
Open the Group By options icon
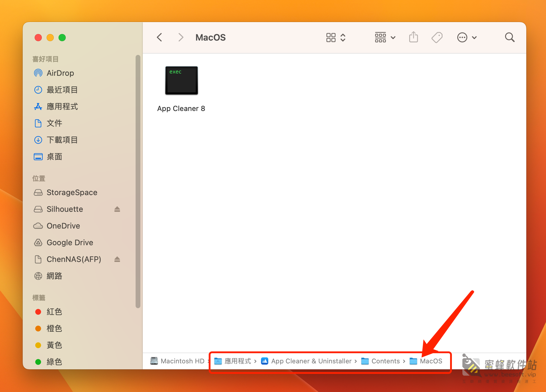[381, 38]
